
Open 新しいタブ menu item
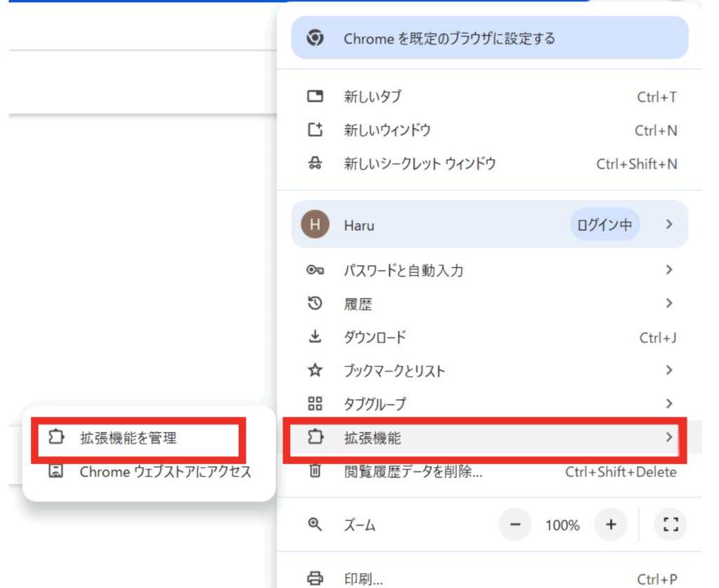coord(489,97)
